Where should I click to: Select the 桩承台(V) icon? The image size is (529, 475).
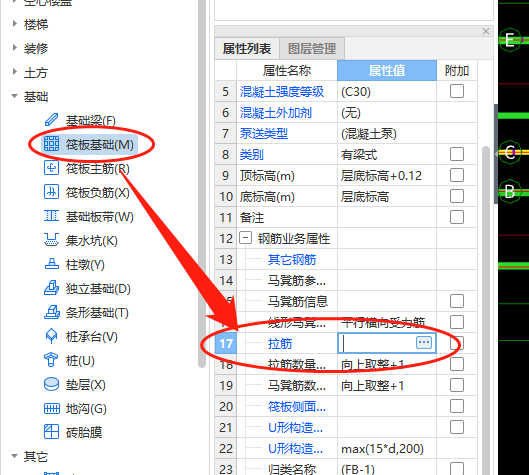tap(51, 336)
